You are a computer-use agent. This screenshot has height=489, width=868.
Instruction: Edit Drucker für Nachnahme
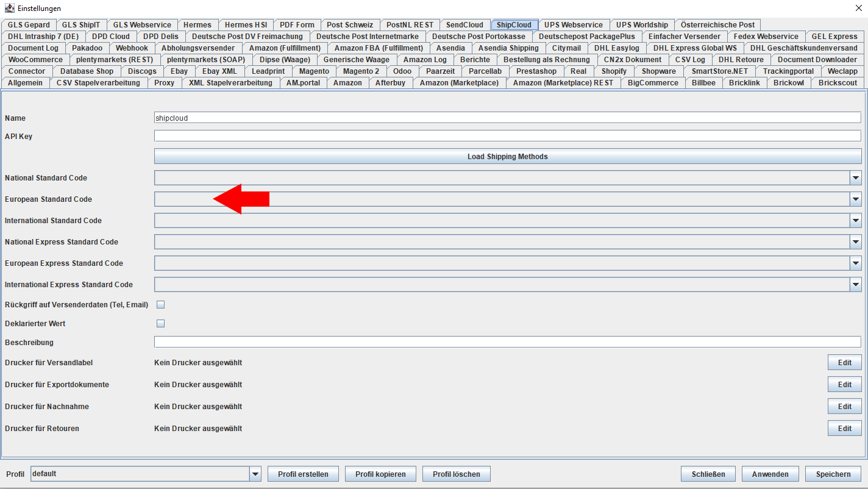click(844, 407)
